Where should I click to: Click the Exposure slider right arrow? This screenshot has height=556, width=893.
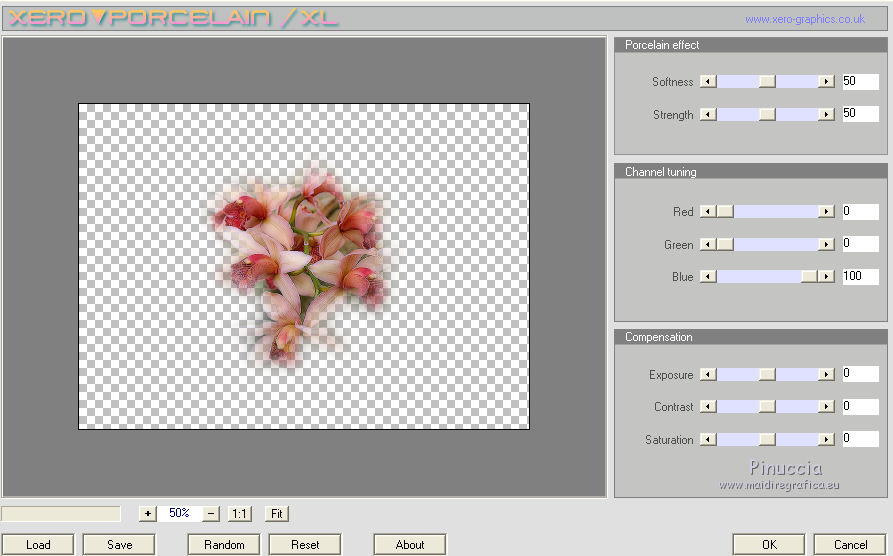tap(826, 374)
